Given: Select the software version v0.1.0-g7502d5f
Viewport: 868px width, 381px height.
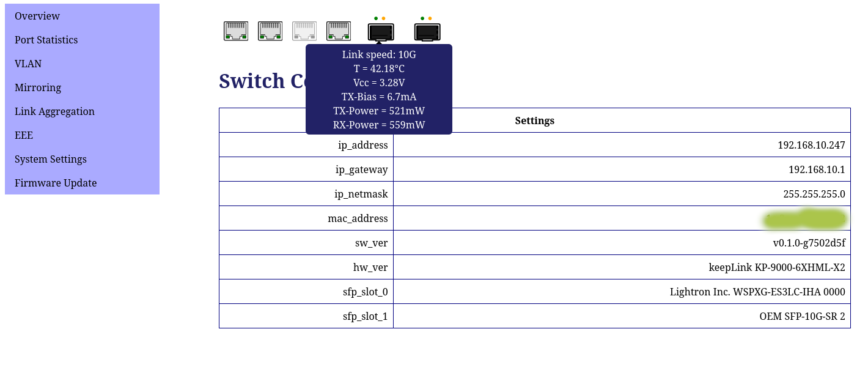Looking at the screenshot, I should [809, 243].
